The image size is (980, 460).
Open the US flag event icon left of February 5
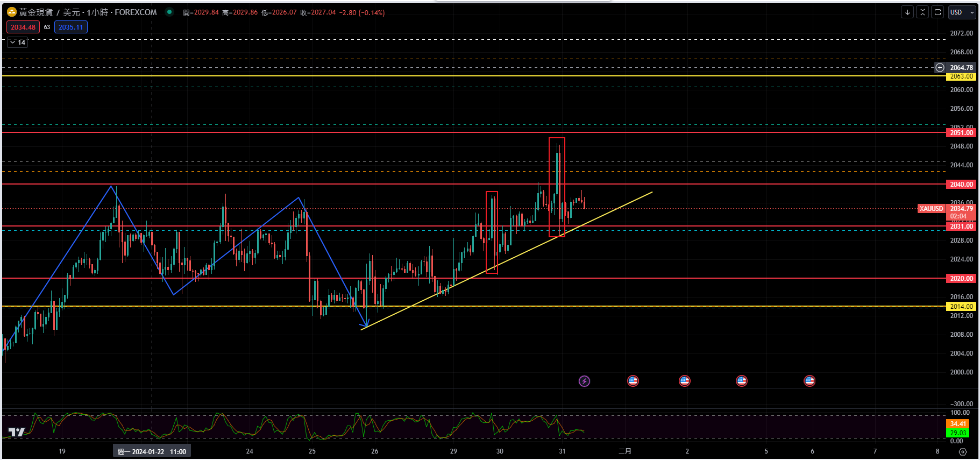click(742, 381)
